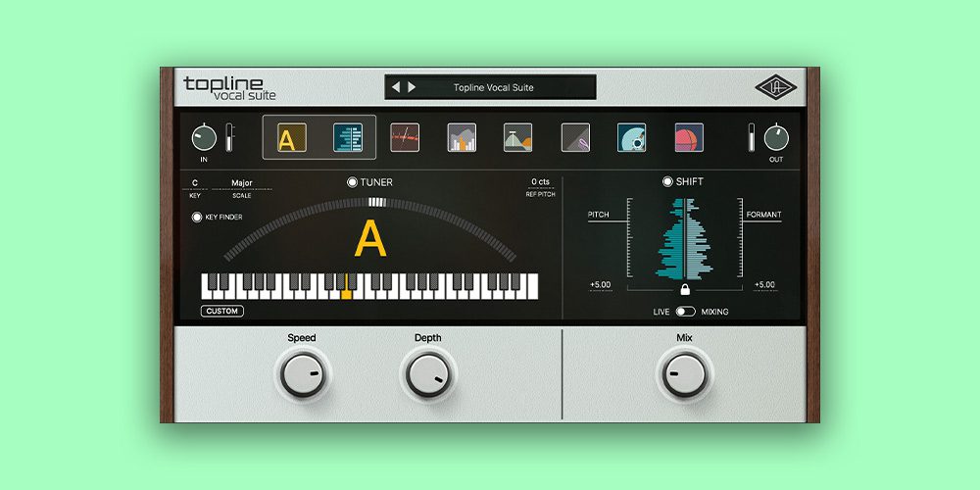This screenshot has height=490, width=980.
Task: Open the blue disc module icon
Action: pyautogui.click(x=632, y=138)
